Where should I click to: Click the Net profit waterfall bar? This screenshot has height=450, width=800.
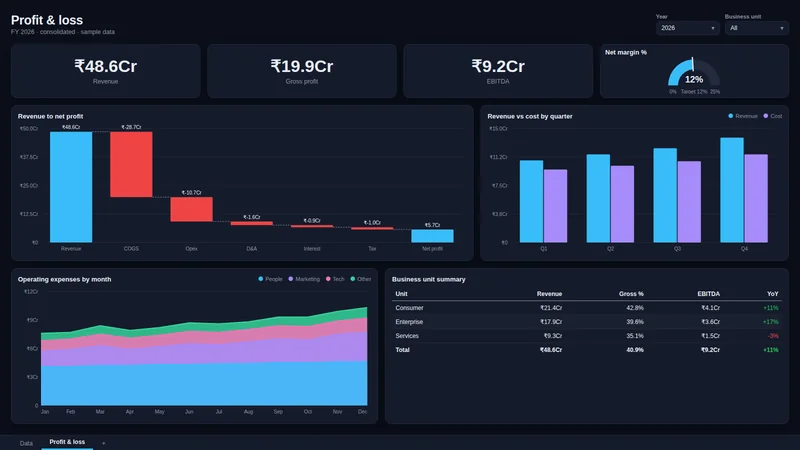click(432, 236)
